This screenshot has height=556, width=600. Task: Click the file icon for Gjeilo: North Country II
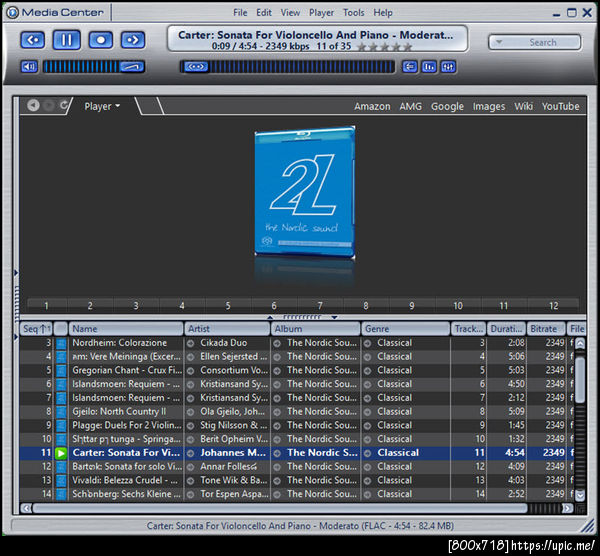61,412
